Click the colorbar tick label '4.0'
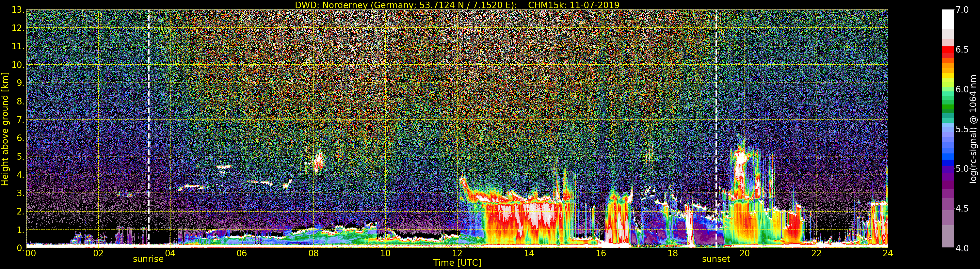The height and width of the screenshot is (269, 980). pos(962,248)
